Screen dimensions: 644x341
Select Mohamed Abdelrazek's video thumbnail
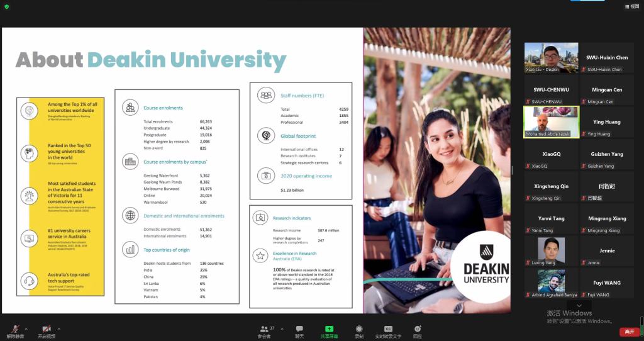(551, 121)
